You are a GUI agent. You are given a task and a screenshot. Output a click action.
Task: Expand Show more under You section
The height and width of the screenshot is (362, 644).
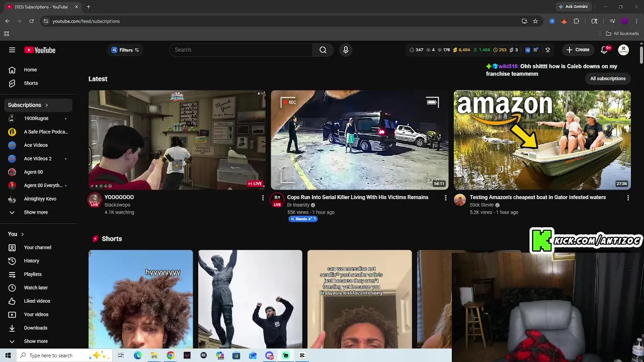click(38, 341)
